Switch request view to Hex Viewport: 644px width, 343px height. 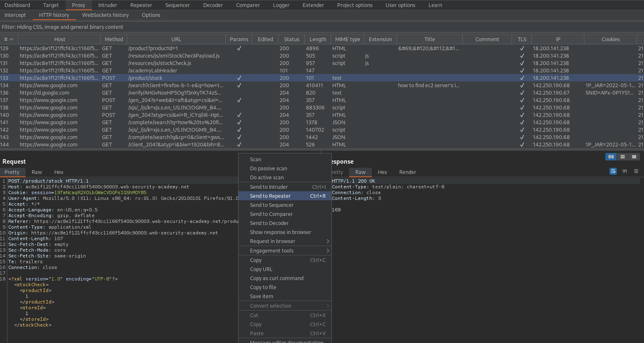tap(59, 172)
